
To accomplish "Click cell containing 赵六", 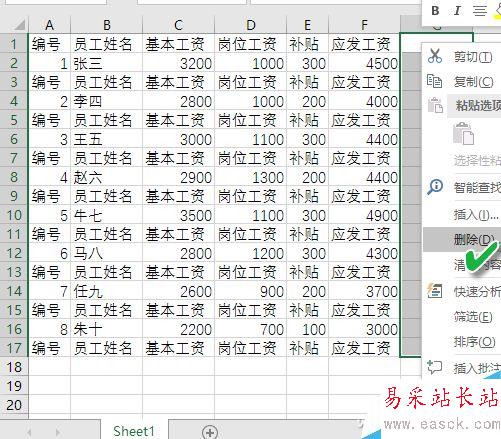I will (107, 177).
